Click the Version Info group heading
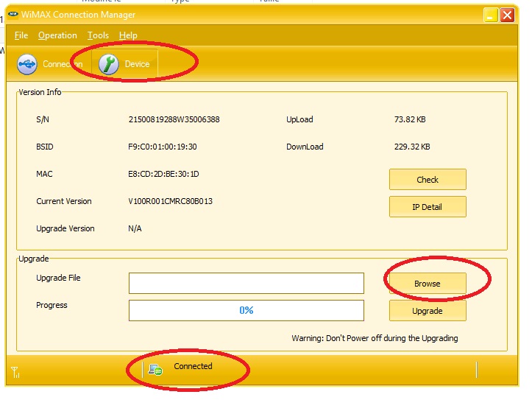 click(40, 92)
